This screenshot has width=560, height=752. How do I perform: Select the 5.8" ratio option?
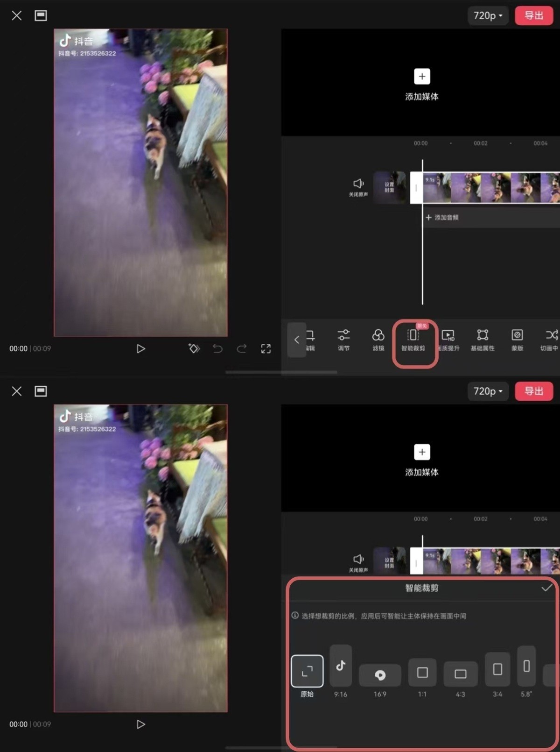[526, 672]
